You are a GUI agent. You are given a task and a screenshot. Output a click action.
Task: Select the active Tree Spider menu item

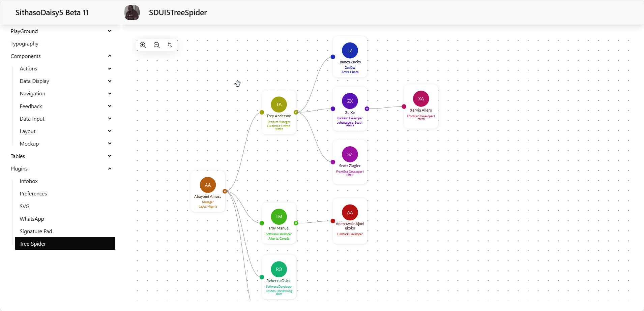(x=65, y=244)
